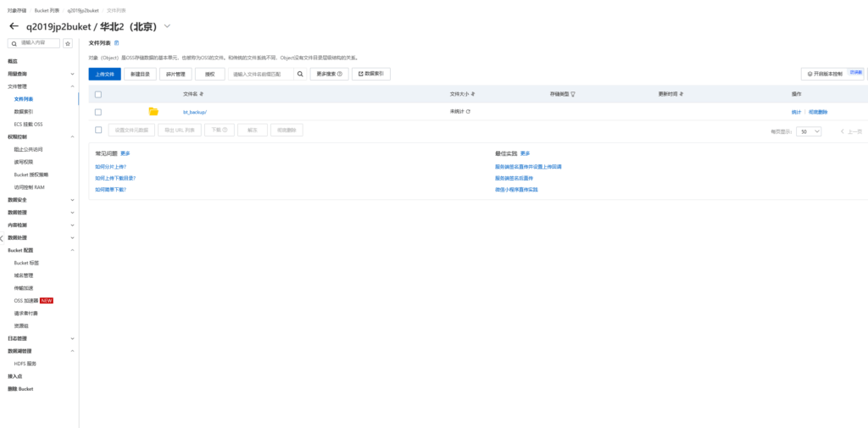Toggle the bottom batch-action checkbox
This screenshot has width=868, height=428.
click(x=98, y=131)
